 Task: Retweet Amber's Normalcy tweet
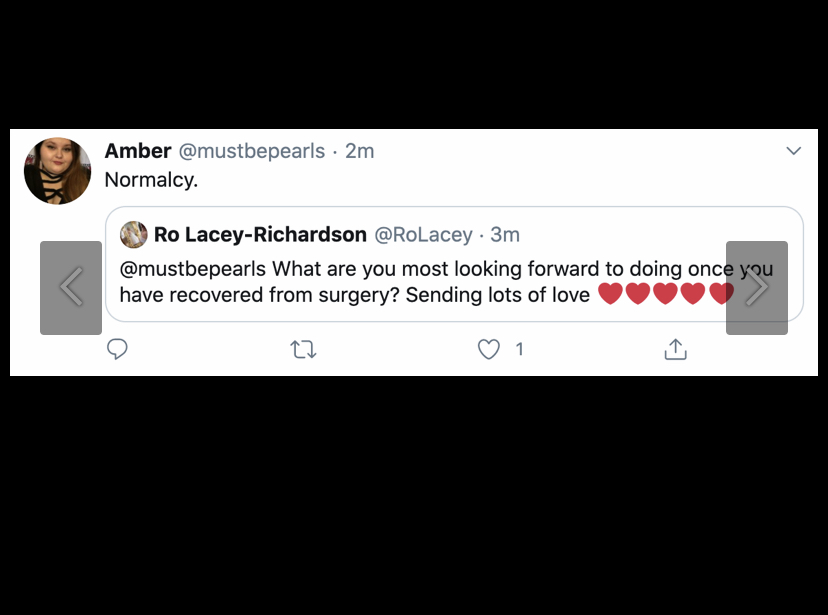pos(304,349)
